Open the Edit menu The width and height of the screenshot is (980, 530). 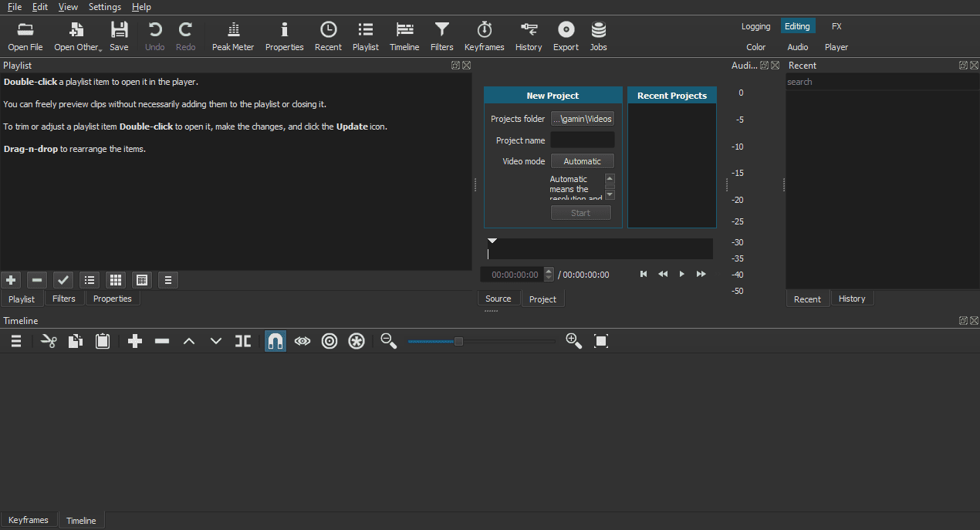pos(40,7)
